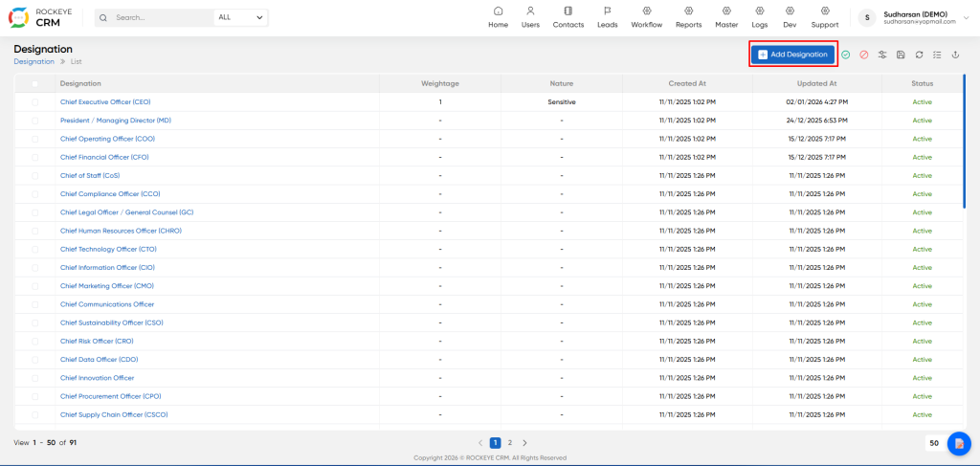The height and width of the screenshot is (466, 980).
Task: Open the Reports menu
Action: [x=689, y=17]
